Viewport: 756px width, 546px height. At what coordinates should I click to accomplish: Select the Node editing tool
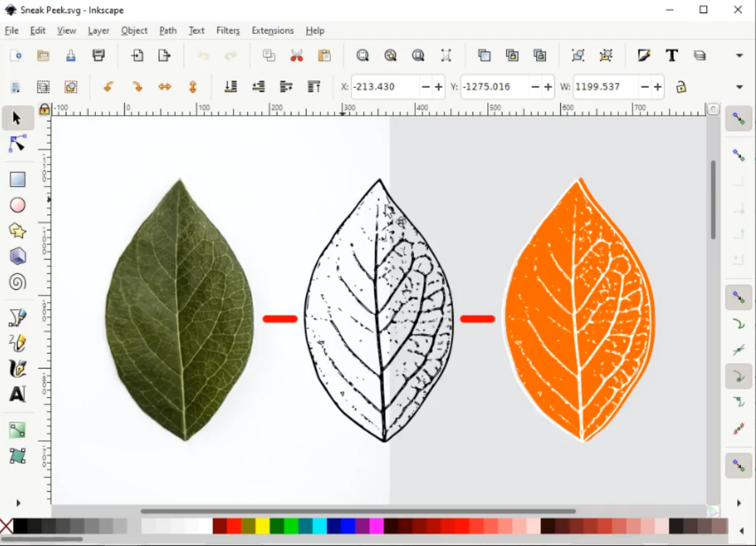coord(17,144)
